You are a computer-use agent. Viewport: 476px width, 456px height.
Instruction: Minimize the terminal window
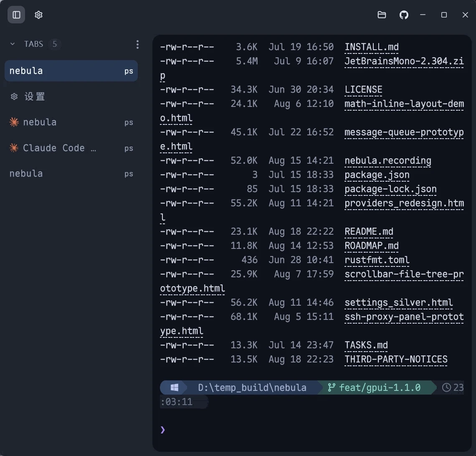[x=423, y=15]
